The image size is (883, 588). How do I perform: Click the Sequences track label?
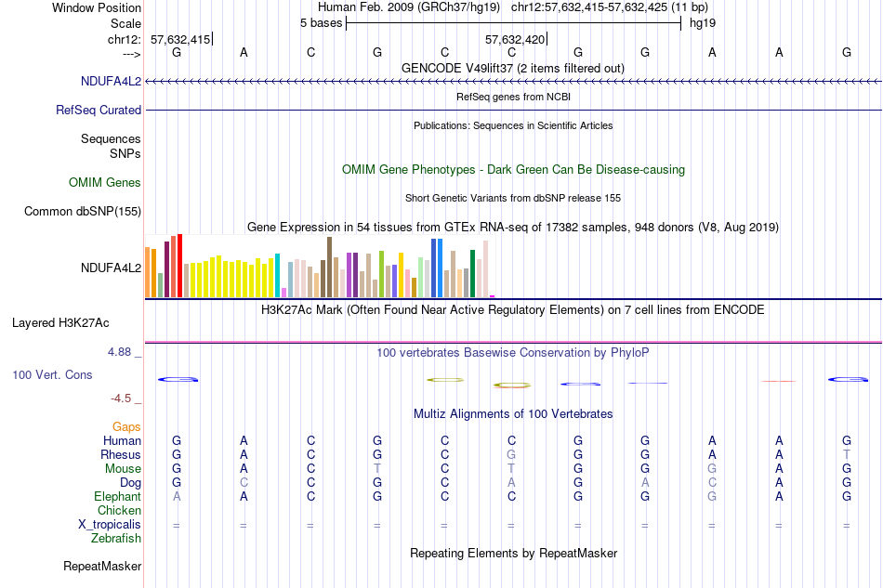pyautogui.click(x=111, y=139)
